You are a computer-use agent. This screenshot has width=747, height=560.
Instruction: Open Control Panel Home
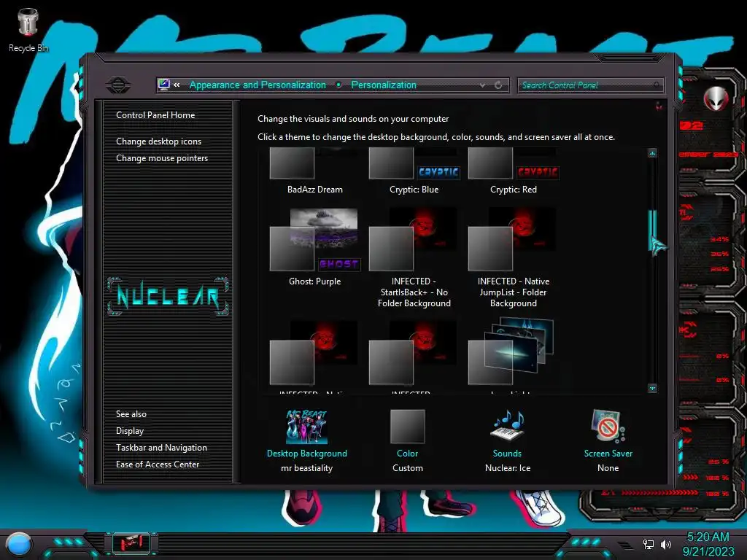[x=155, y=115]
